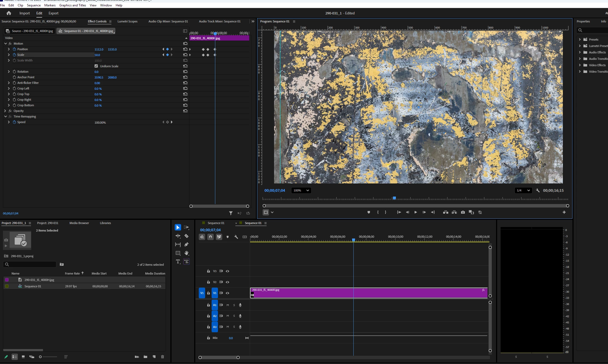Click the Add Marker icon in Program monitor
This screenshot has width=608, height=364.
coord(369,212)
